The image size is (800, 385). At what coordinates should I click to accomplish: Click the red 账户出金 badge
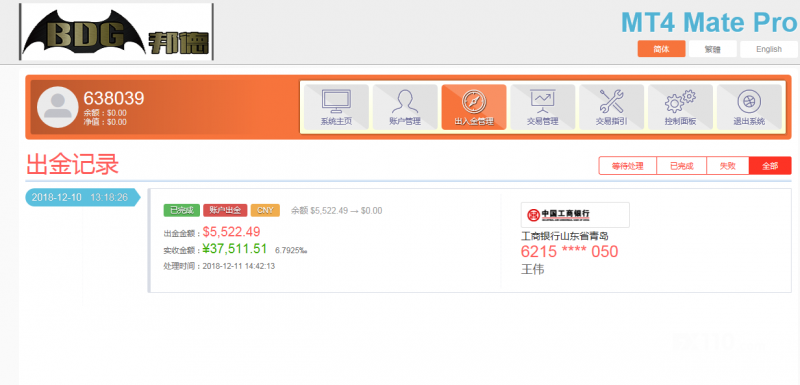point(225,210)
